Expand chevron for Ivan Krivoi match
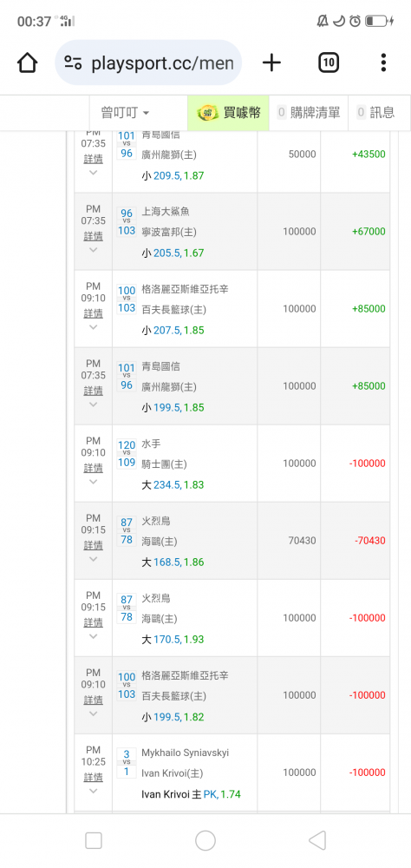 click(x=93, y=791)
